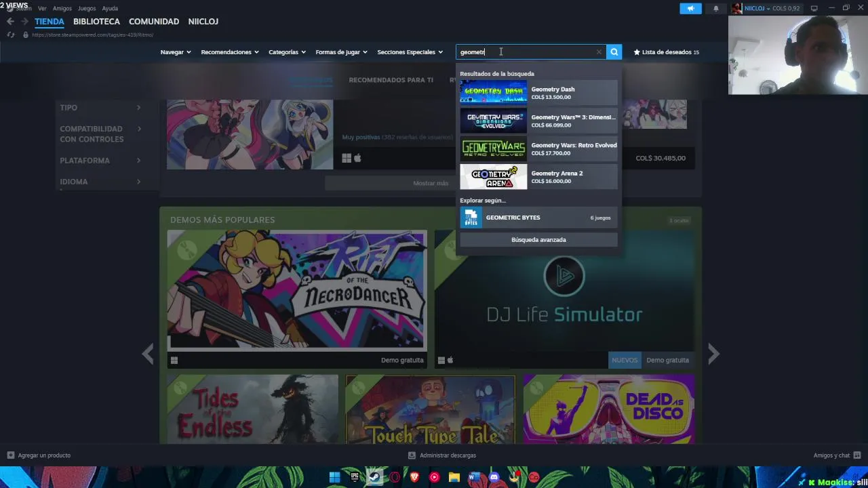The width and height of the screenshot is (868, 488).
Task: Open the notifications bell
Action: (716, 8)
